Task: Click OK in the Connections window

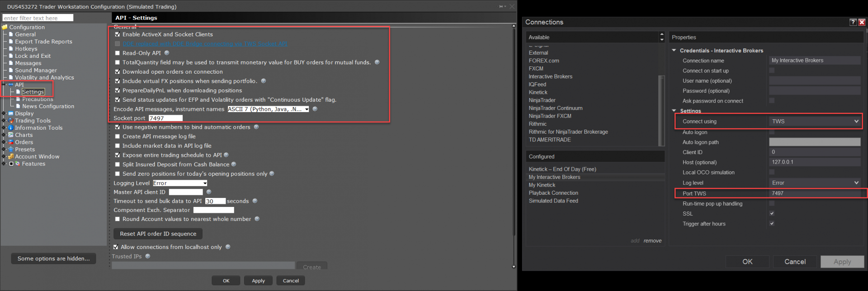Action: click(747, 262)
